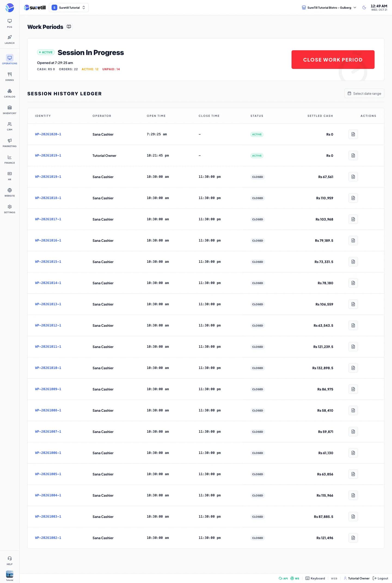This screenshot has height=583, width=392.
Task: Click the 7:29:25 am open time cell
Action: [157, 134]
